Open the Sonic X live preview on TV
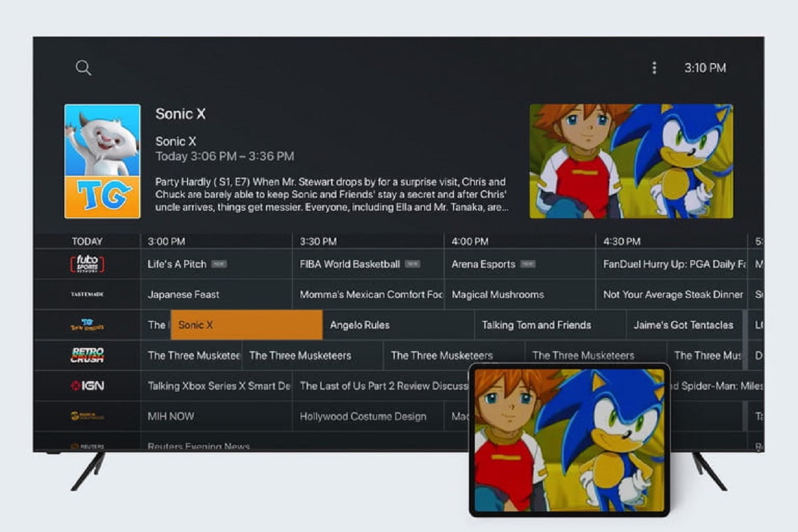The width and height of the screenshot is (798, 532). coord(630,161)
